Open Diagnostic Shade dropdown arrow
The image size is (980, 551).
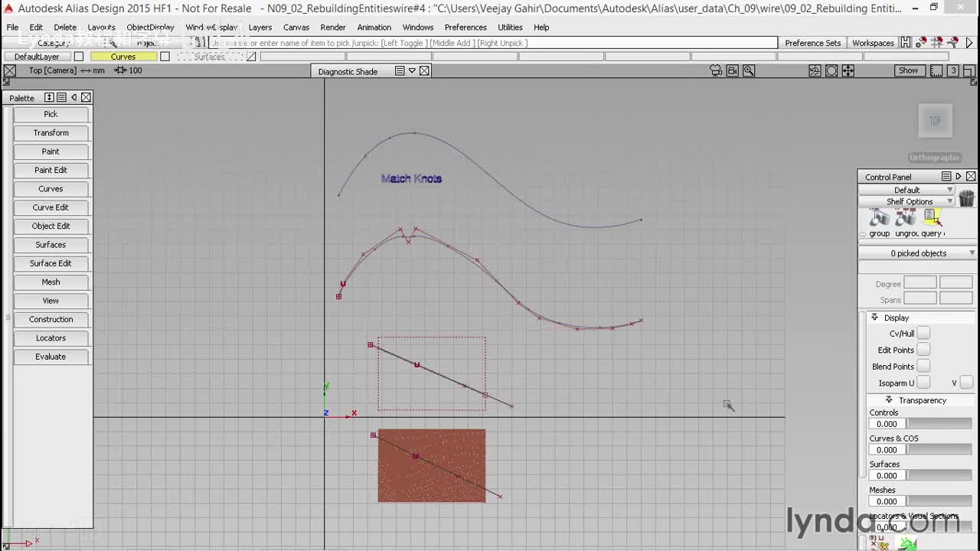412,71
